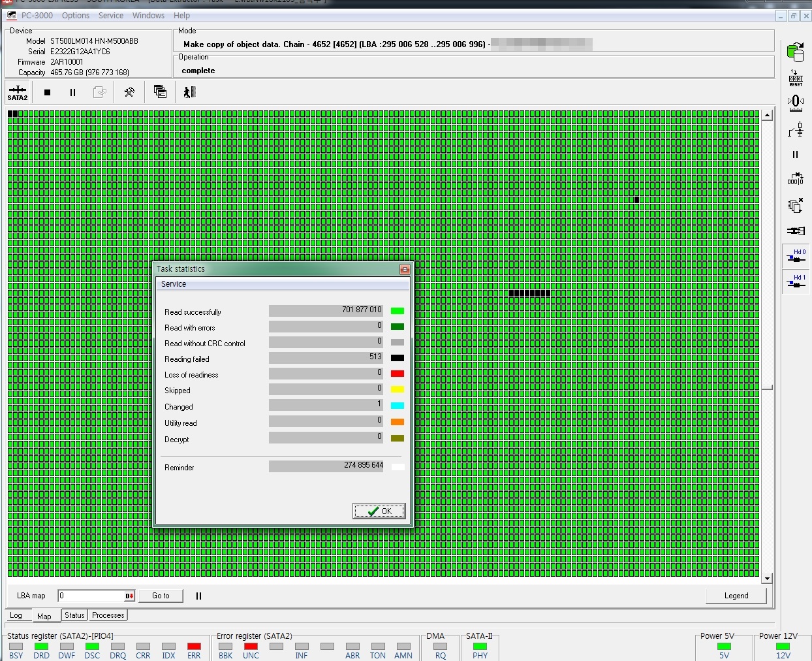The height and width of the screenshot is (661, 812).
Task: Click the 5V power indicator
Action: (x=724, y=647)
